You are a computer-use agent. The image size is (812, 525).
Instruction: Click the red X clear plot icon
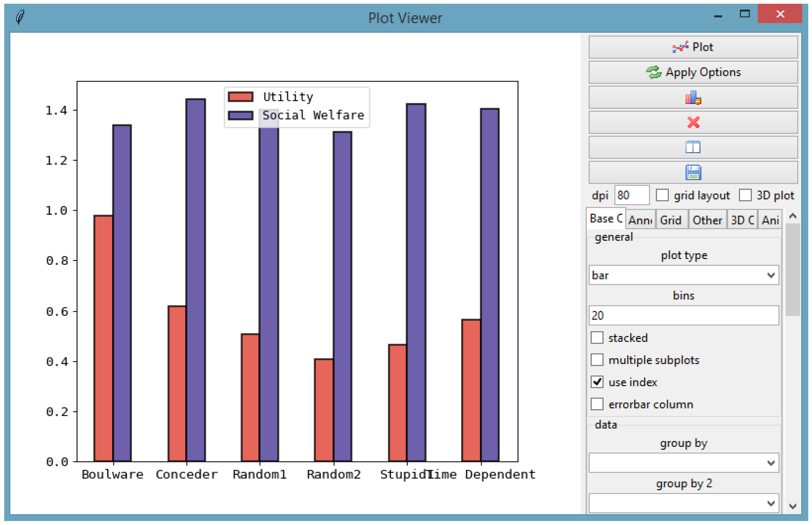tap(693, 122)
